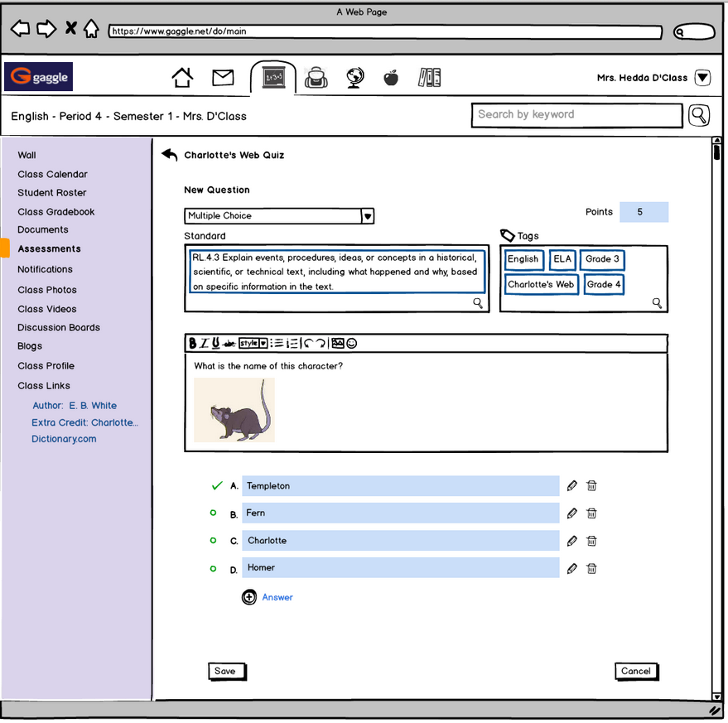Click the Search by keyword field

coord(576,115)
